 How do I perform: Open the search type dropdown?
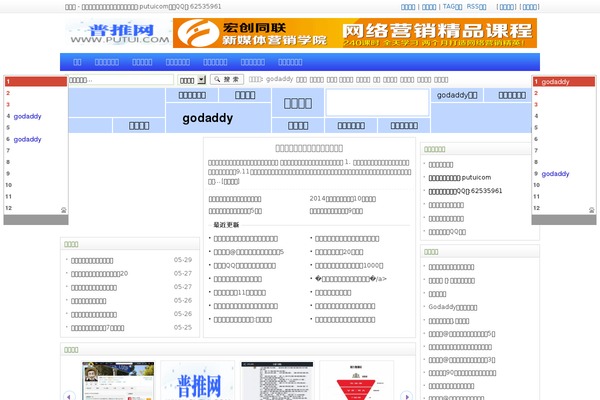[192, 80]
